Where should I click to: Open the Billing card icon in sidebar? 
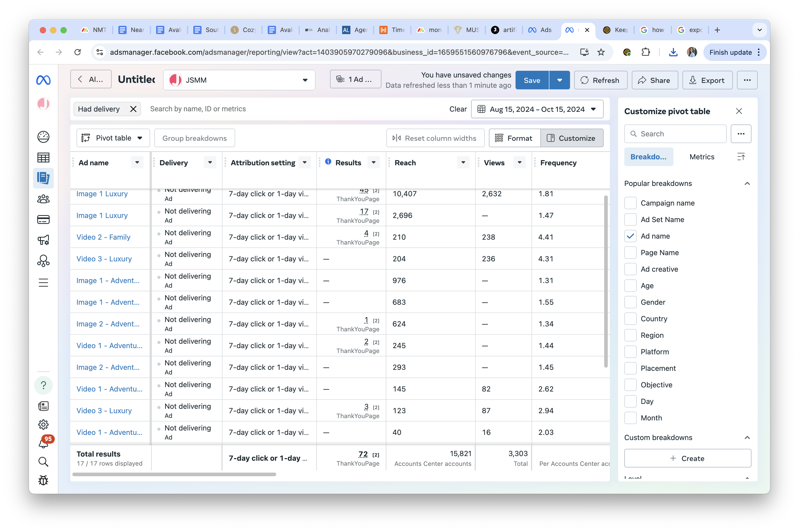point(43,220)
